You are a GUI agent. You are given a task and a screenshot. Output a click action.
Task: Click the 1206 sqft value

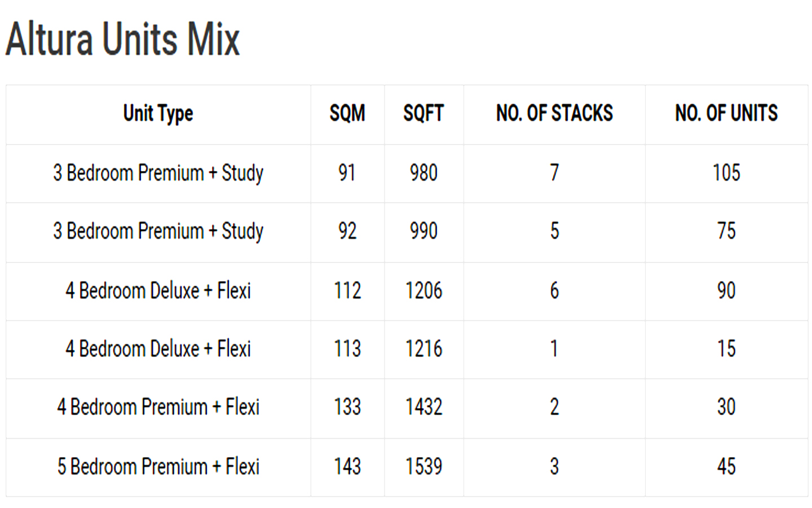[x=423, y=291]
